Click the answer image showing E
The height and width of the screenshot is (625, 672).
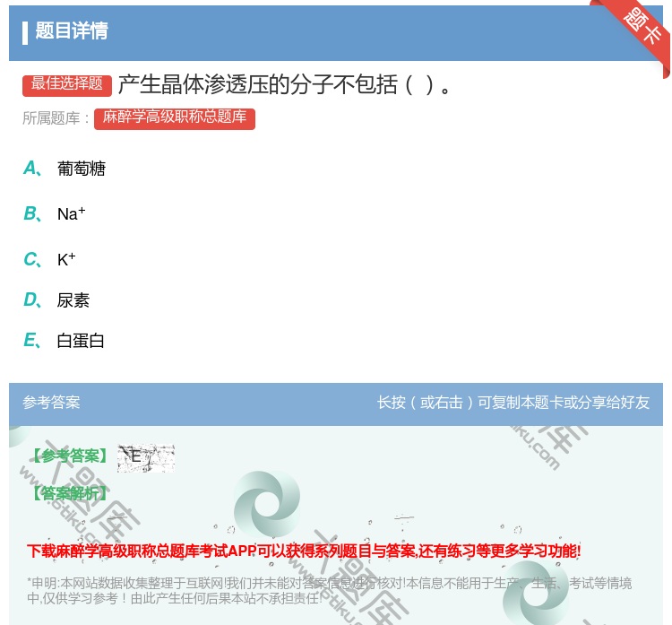point(146,457)
